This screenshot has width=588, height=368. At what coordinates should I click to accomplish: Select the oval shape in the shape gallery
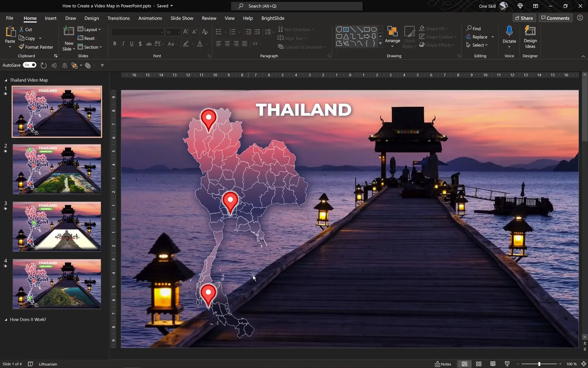pos(373,29)
